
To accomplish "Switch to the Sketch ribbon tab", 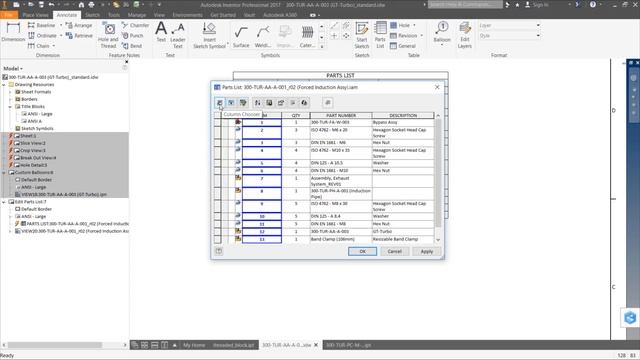I will 92,15.
